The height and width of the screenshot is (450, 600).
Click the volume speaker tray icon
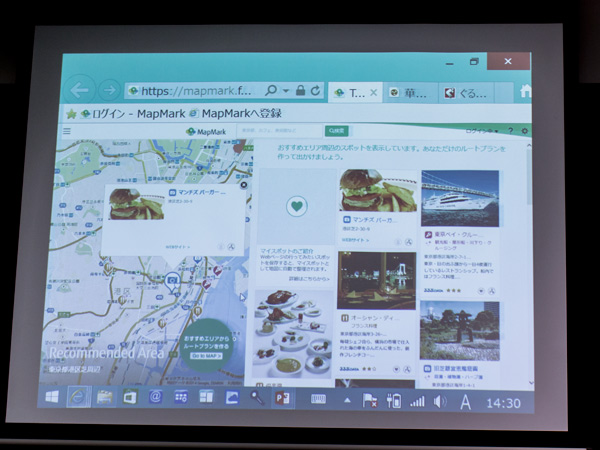tap(441, 402)
